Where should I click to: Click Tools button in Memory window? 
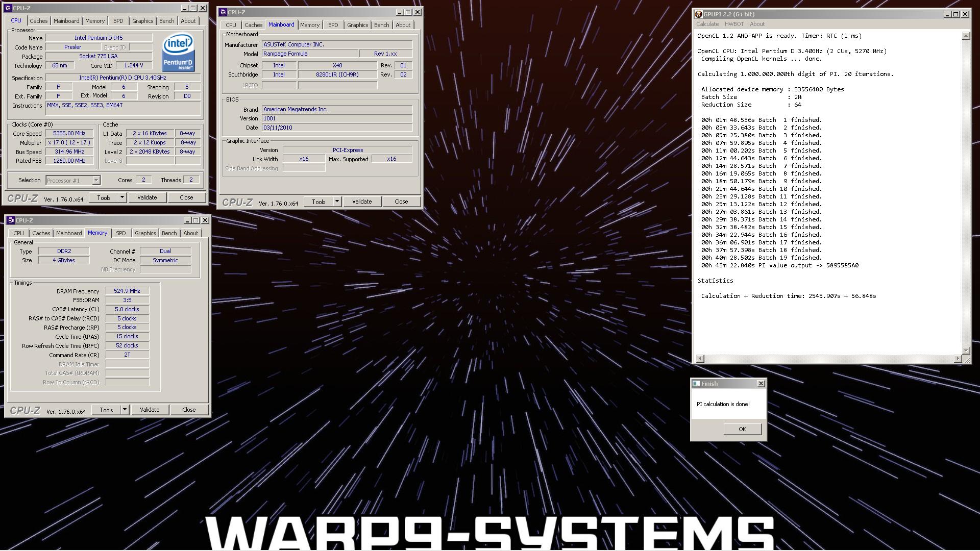(106, 410)
